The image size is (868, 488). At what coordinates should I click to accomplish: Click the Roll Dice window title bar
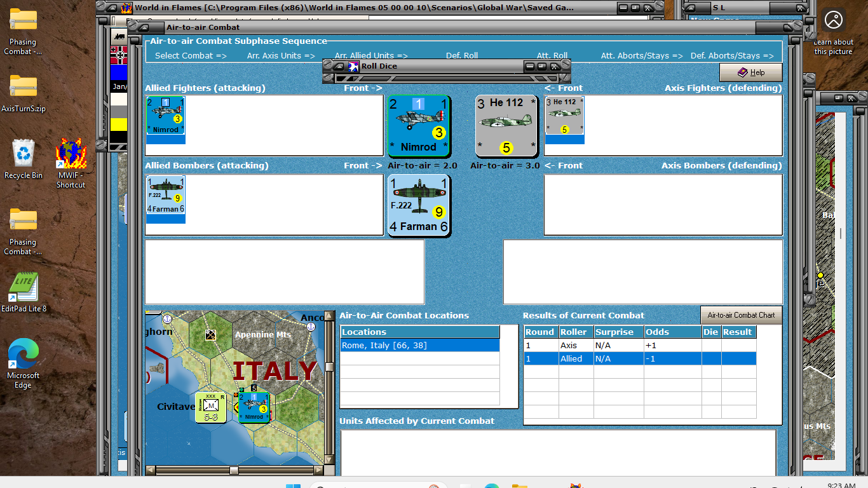click(x=447, y=66)
